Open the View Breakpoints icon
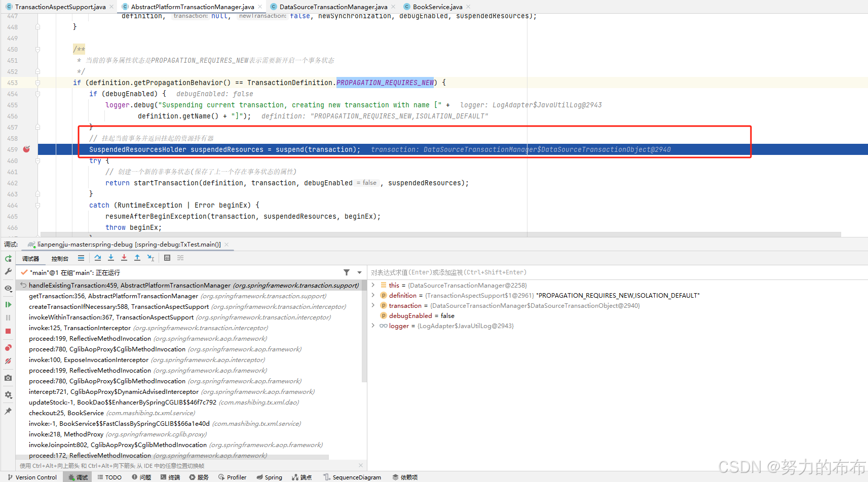Image resolution: width=868 pixels, height=482 pixels. click(x=8, y=348)
